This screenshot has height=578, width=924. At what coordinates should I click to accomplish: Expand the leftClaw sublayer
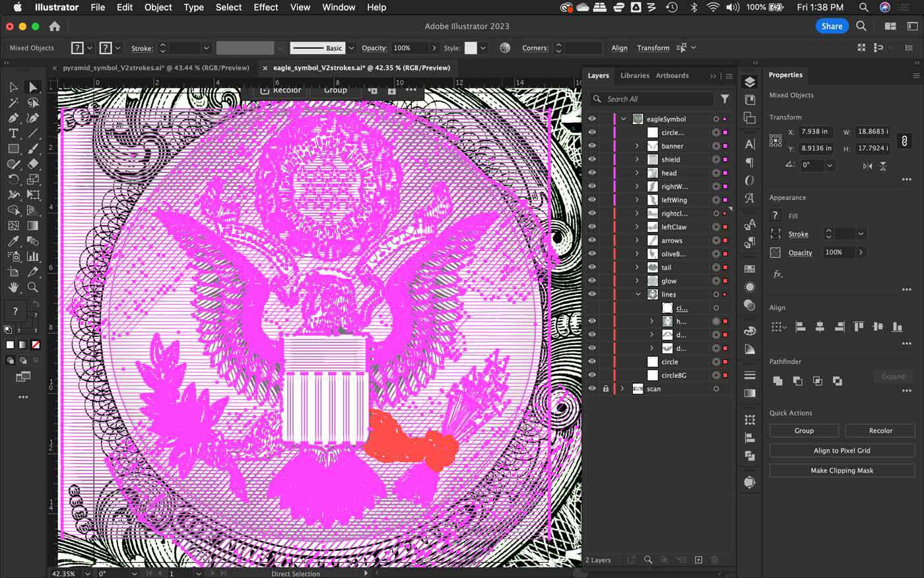point(638,227)
